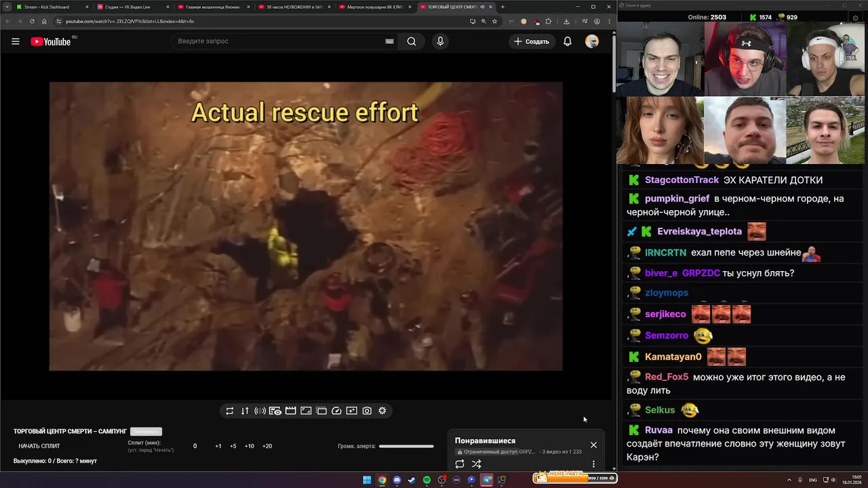
Task: Open the on-screen keyboard icon in search box
Action: click(x=389, y=41)
